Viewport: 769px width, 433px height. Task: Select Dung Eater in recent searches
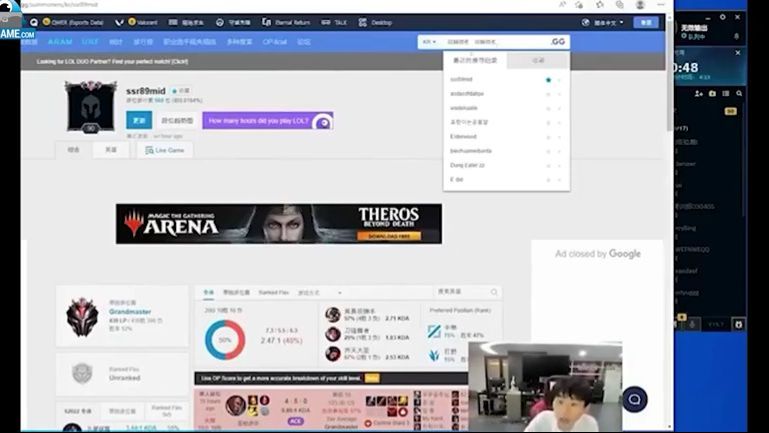point(467,166)
